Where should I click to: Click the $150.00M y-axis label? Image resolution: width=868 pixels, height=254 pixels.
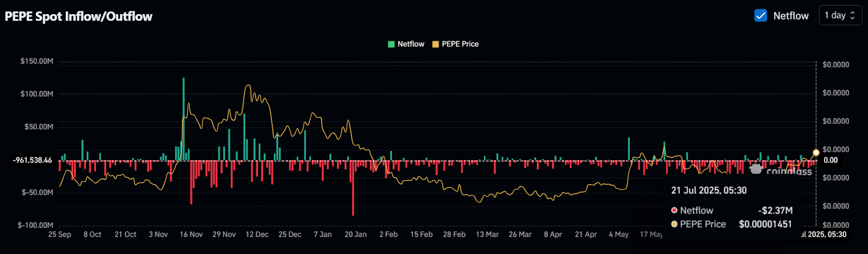click(x=37, y=61)
